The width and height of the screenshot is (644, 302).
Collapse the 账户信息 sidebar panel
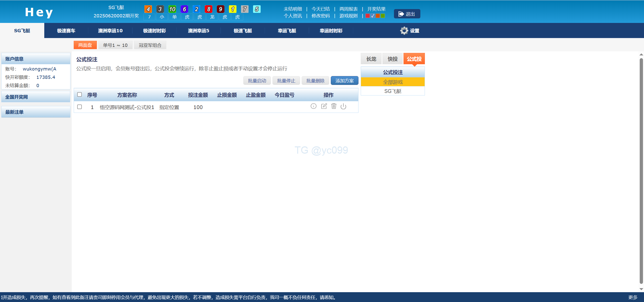pos(36,59)
